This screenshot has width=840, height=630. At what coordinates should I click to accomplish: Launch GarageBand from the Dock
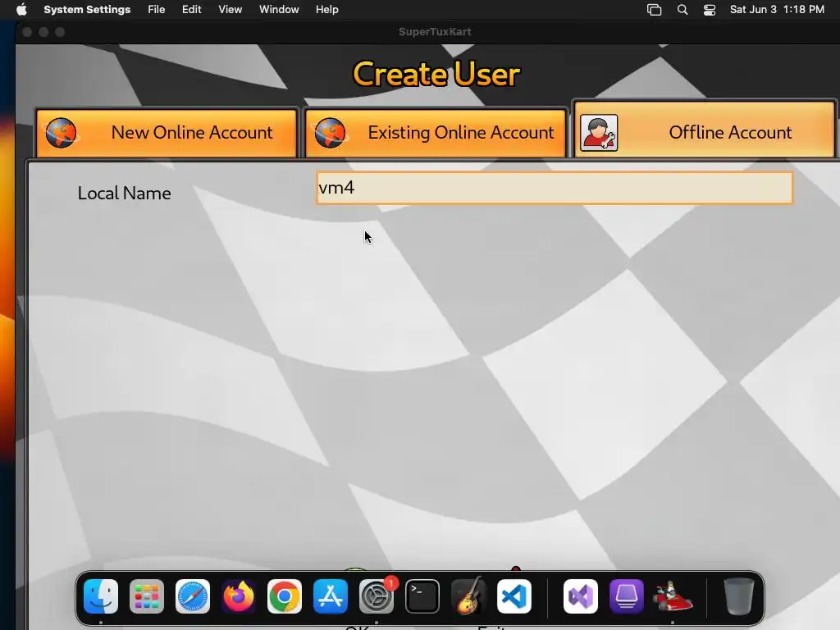468,596
